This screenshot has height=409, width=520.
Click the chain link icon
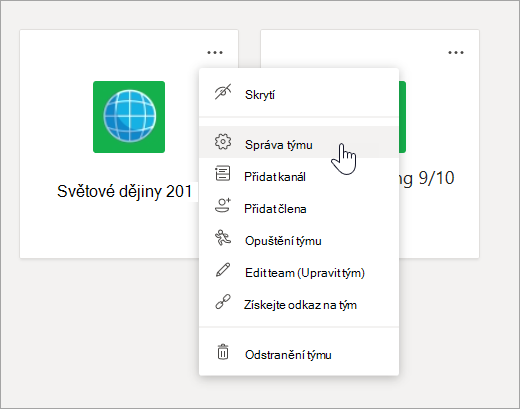coord(223,302)
